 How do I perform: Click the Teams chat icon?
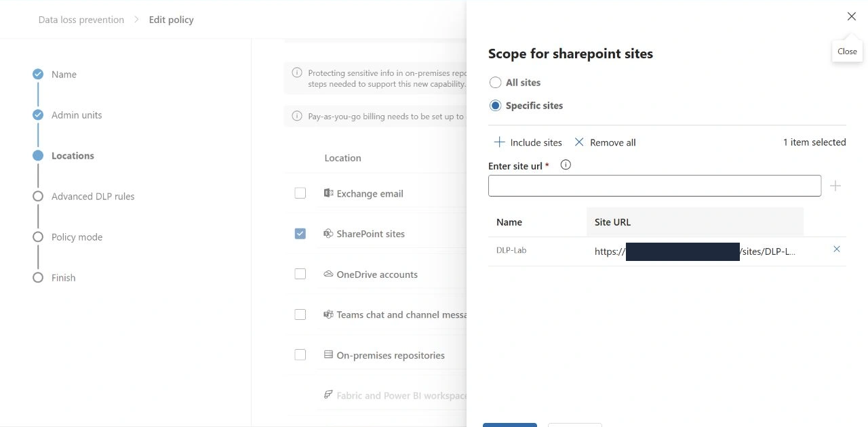point(328,314)
